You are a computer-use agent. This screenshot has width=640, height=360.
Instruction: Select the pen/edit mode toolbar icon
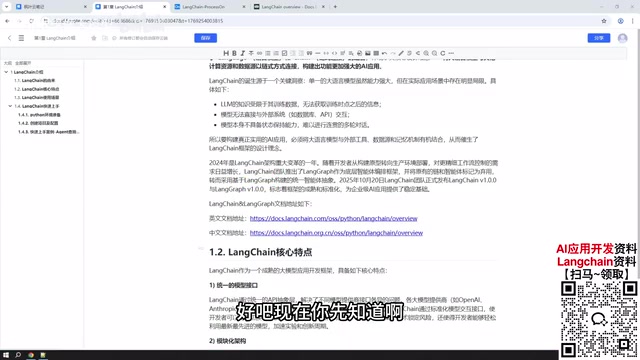click(401, 53)
